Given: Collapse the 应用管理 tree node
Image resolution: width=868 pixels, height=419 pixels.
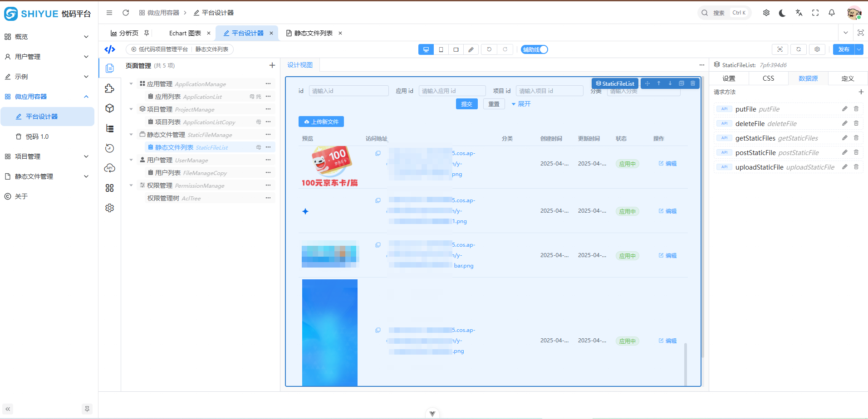Looking at the screenshot, I should 131,84.
